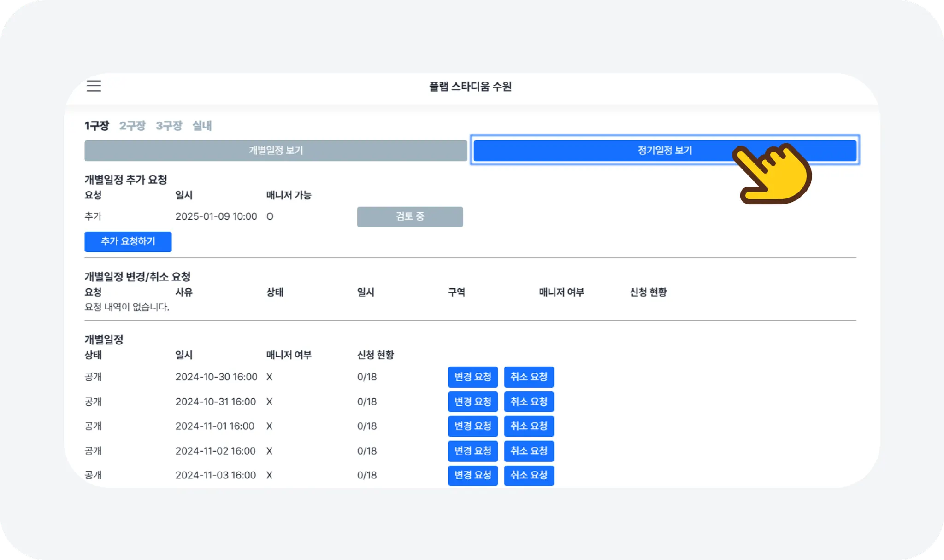Click 취소 요청 for 2024-11-03 schedule
Image resolution: width=944 pixels, height=560 pixels.
(x=529, y=475)
